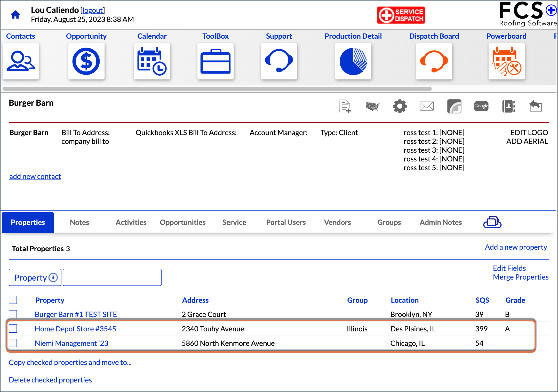Toggle the select-all properties checkbox

tap(13, 300)
